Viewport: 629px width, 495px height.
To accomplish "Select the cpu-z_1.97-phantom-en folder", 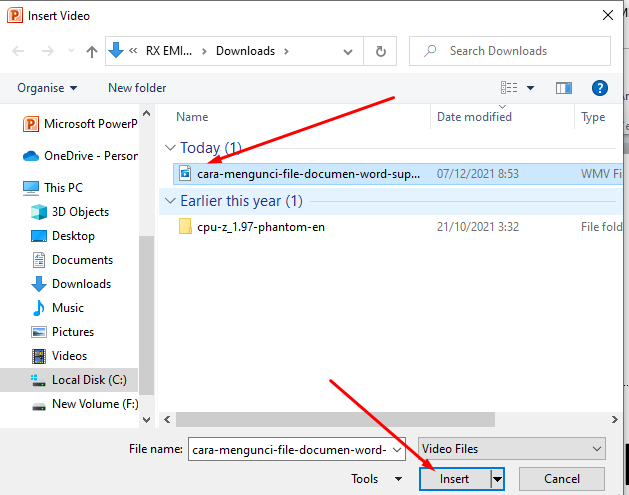I will pyautogui.click(x=260, y=227).
